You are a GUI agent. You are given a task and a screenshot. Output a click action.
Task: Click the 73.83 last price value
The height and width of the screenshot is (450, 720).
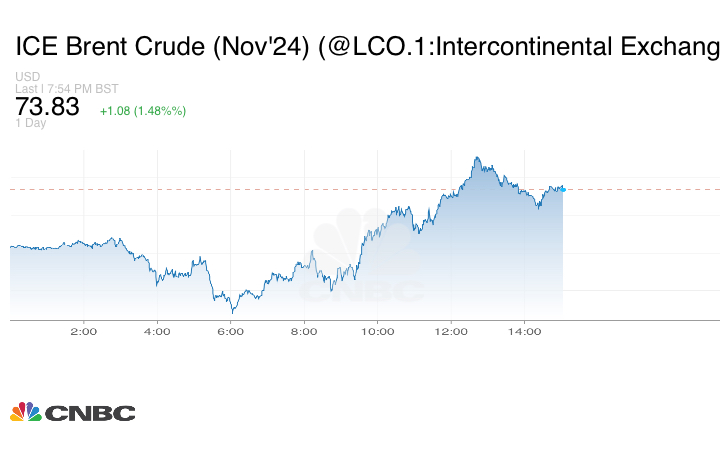point(47,108)
